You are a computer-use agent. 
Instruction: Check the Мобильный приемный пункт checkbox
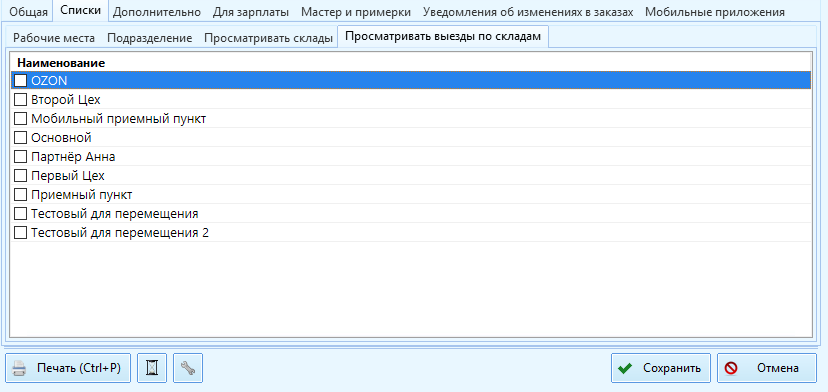[20, 119]
